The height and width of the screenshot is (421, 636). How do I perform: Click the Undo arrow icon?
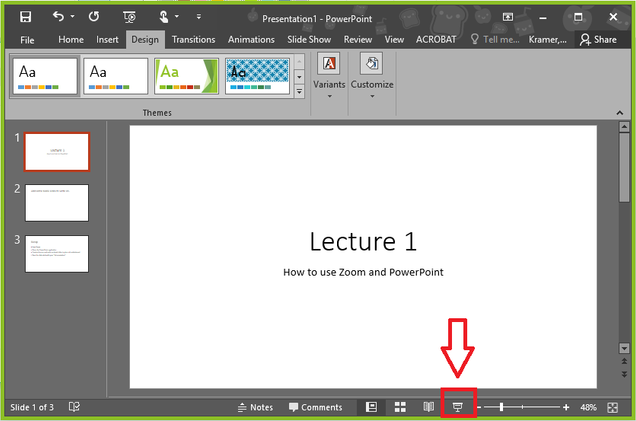[58, 17]
